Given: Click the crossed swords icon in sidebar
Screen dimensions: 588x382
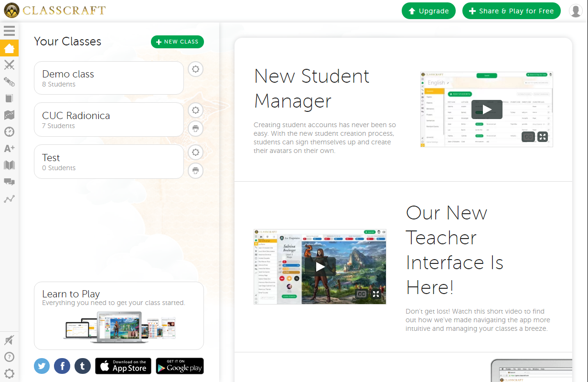Looking at the screenshot, I should coord(9,65).
